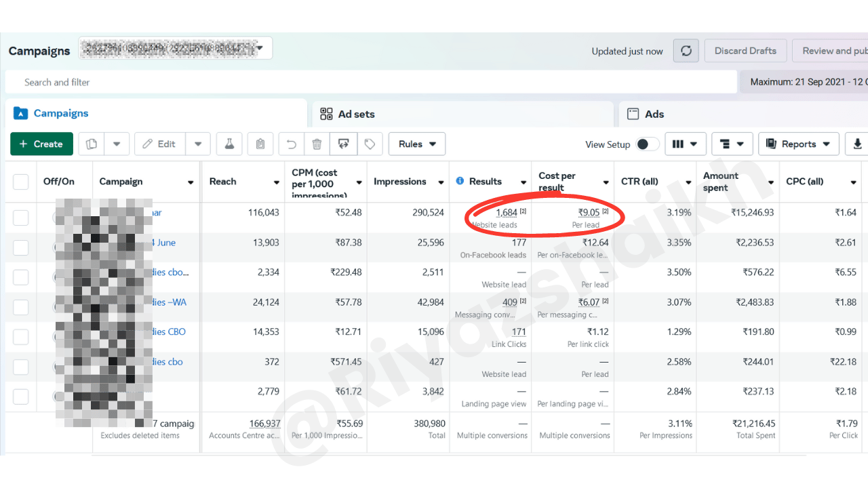
Task: Switch to the Ad sets tab
Action: [x=357, y=114]
